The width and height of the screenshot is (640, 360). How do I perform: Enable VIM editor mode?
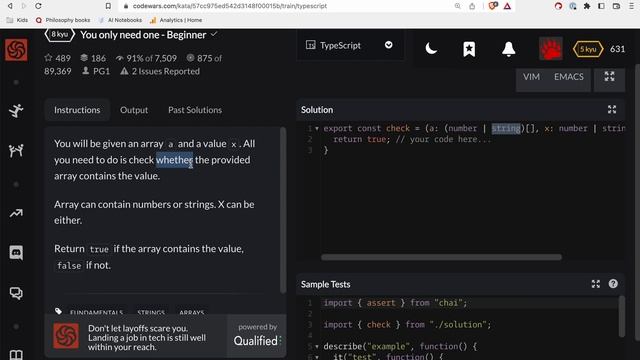pos(531,77)
